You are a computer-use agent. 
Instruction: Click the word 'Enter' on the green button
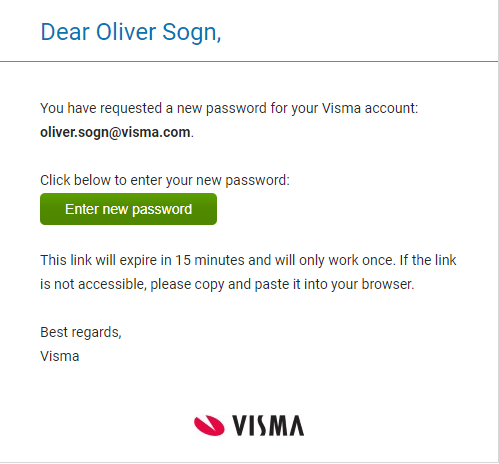(82, 209)
